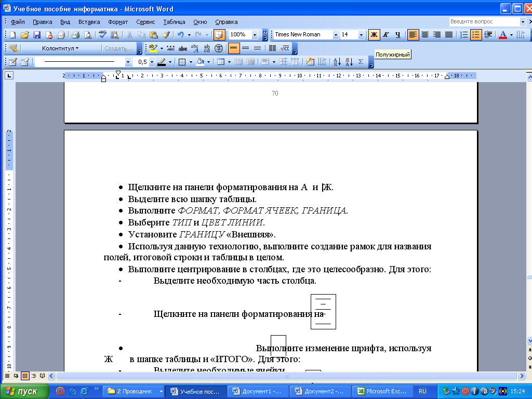Insert equation with the square root icon

click(x=285, y=48)
